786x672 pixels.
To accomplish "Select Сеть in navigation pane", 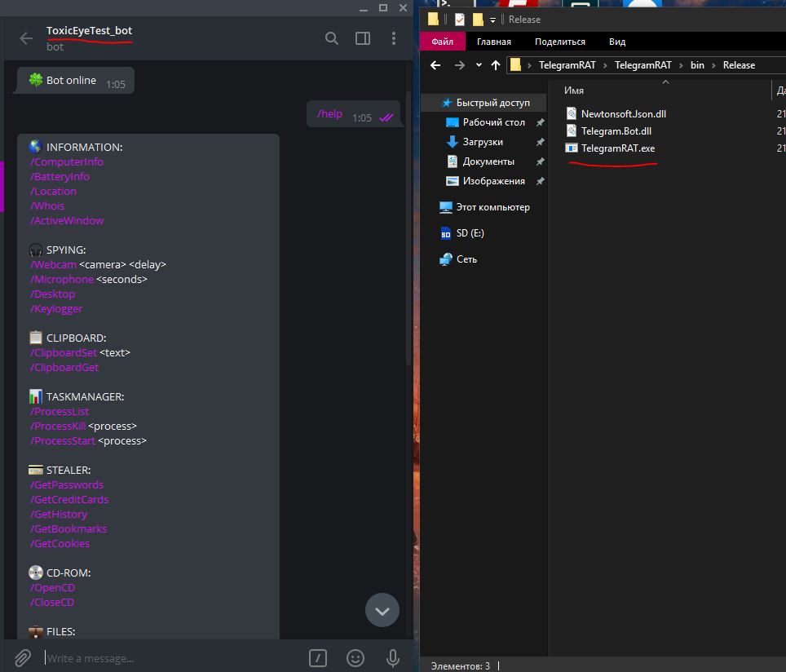I will [x=458, y=259].
